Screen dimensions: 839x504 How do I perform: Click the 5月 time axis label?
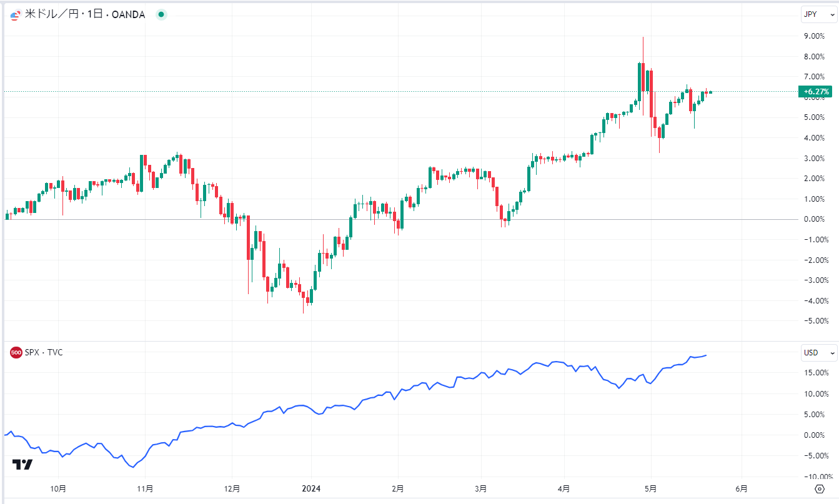tap(651, 488)
